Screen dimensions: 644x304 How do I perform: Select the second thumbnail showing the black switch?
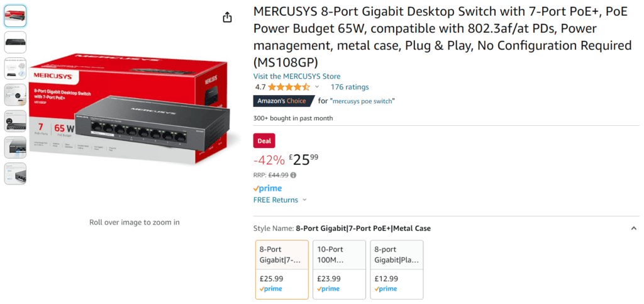[15, 42]
